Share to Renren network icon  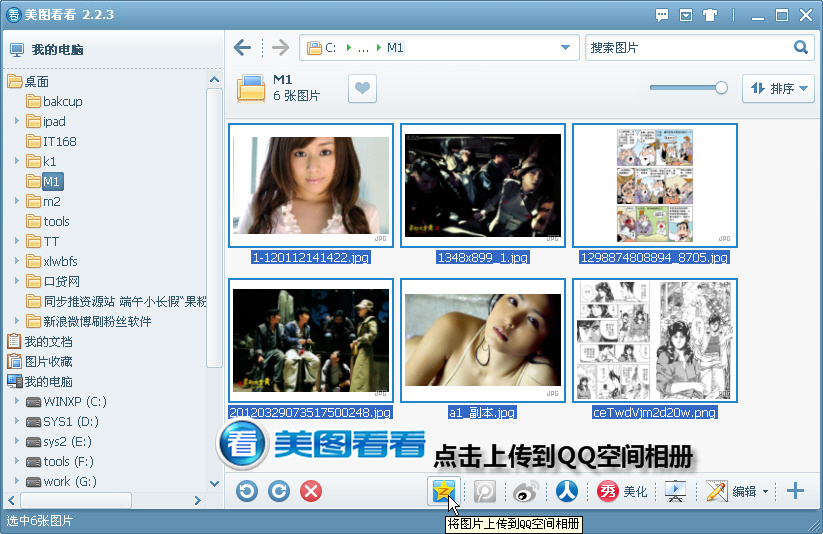click(x=567, y=491)
